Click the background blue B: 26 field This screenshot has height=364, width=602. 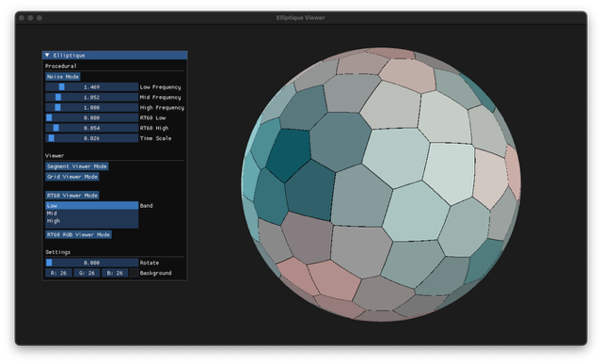coord(115,273)
